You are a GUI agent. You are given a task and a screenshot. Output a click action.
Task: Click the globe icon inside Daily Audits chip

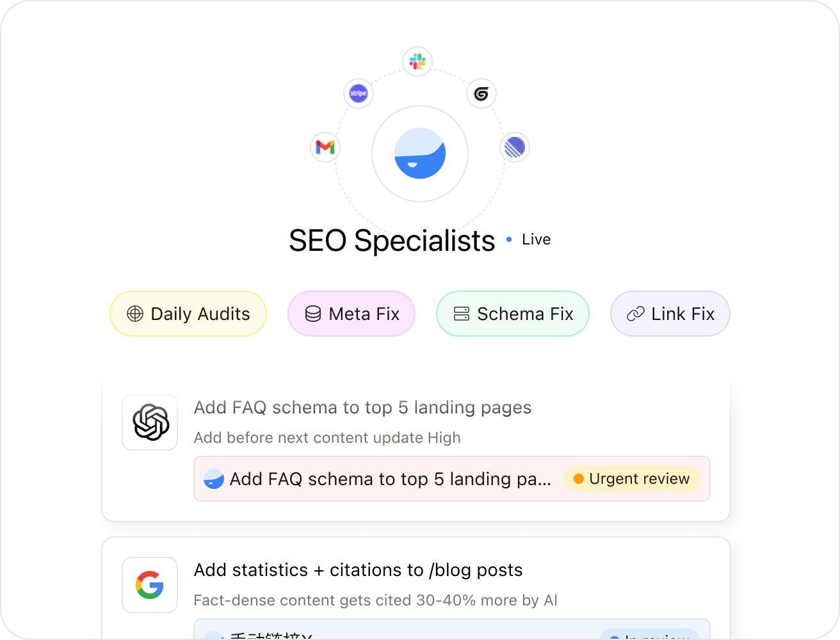(134, 314)
